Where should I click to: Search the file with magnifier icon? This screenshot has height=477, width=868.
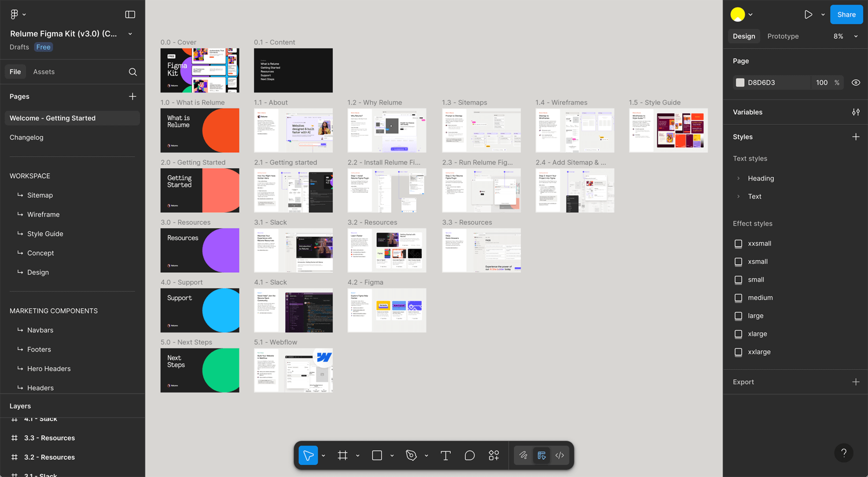[x=133, y=72]
